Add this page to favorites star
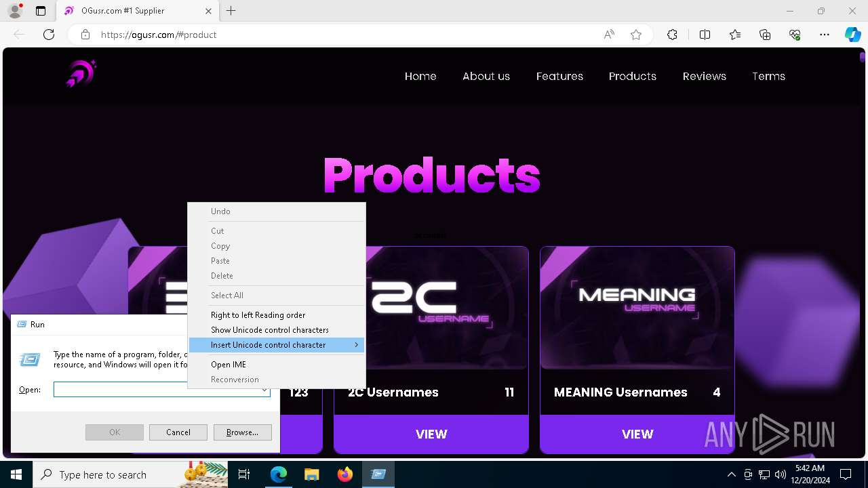This screenshot has width=868, height=488. [636, 35]
